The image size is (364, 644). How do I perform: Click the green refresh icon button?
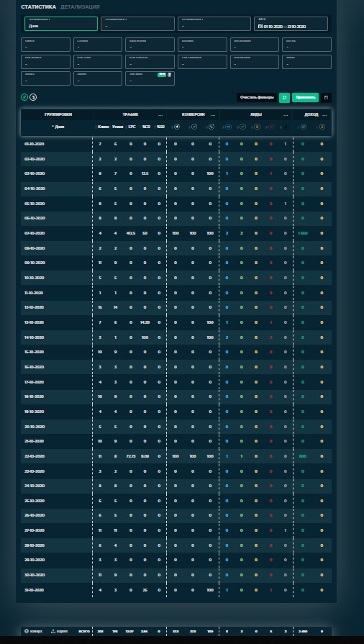[x=284, y=98]
